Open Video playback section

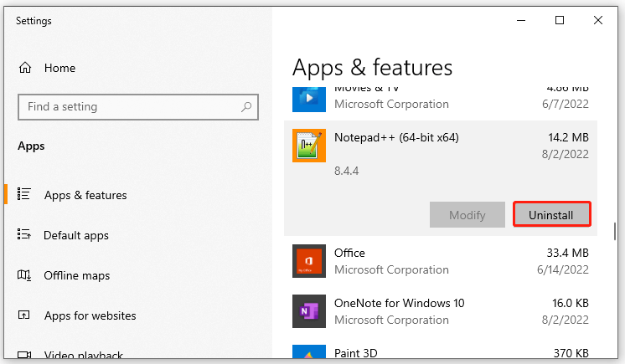point(83,355)
